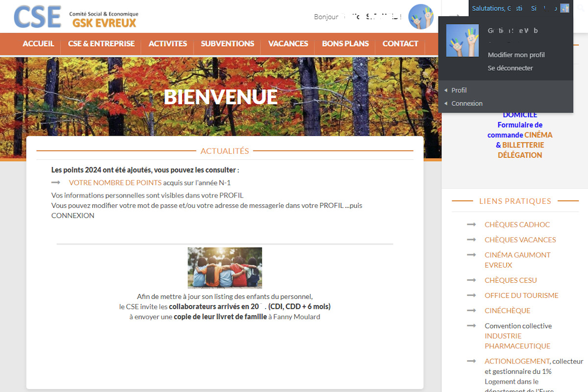Click the small avatar in the Salutations bar
The width and height of the screenshot is (588, 392).
pos(564,8)
